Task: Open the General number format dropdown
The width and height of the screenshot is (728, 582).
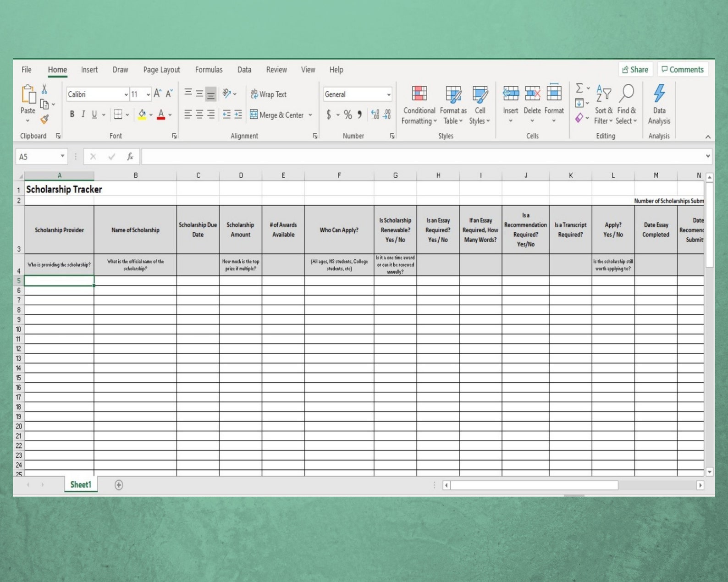Action: 389,94
